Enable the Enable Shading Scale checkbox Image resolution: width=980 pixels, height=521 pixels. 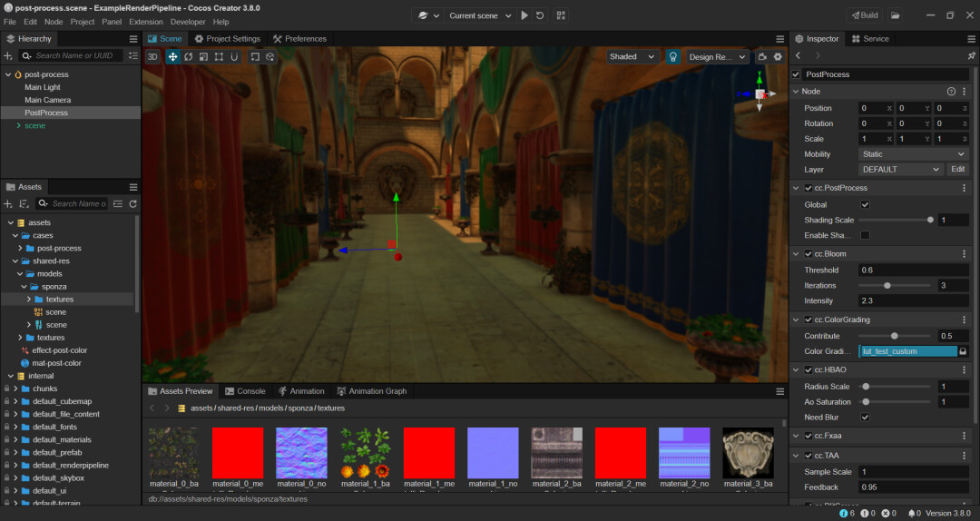point(865,235)
